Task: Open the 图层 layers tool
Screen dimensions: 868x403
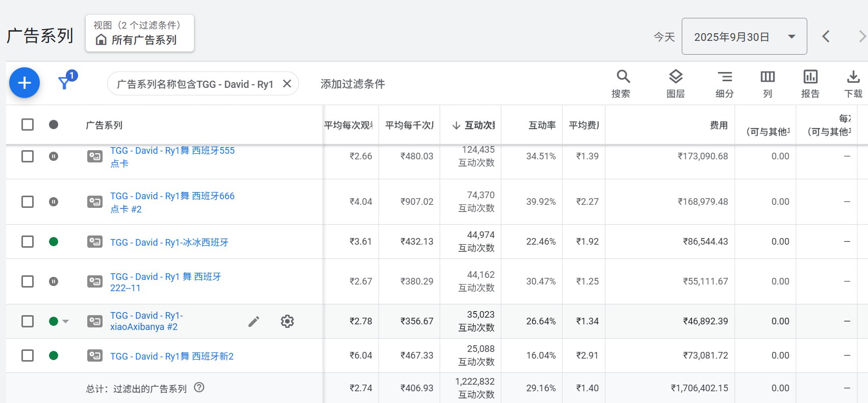Action: tap(675, 84)
